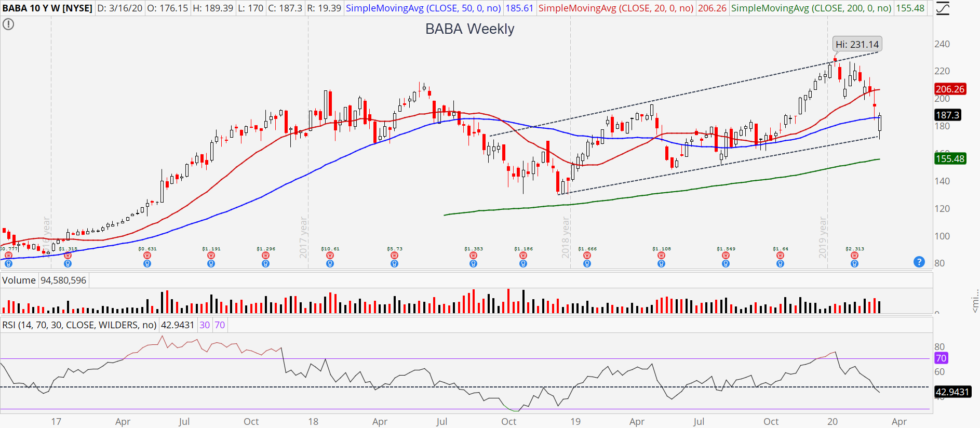
Task: Click the earnings phone icon under $1.315
Action: tap(68, 256)
